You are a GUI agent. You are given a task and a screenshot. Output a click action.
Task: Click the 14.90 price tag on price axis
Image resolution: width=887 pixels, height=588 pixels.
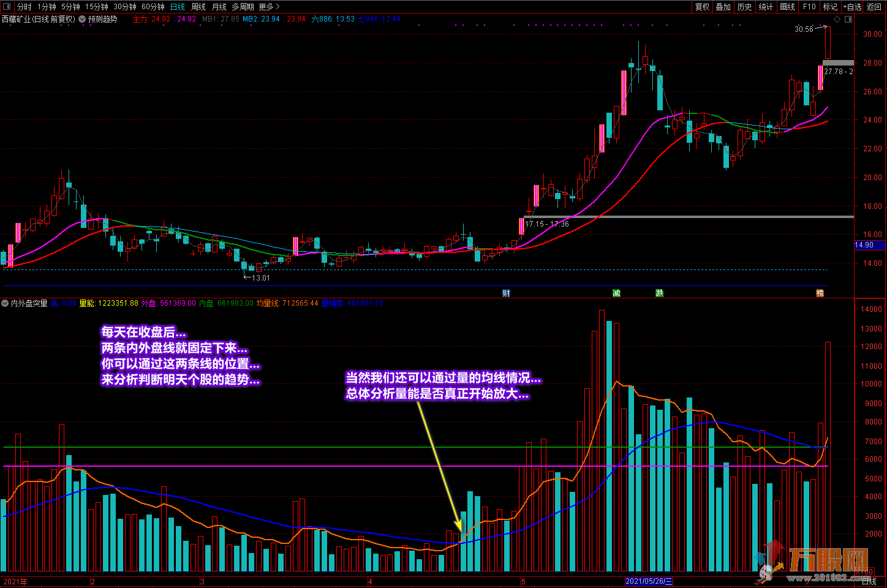[x=869, y=245]
